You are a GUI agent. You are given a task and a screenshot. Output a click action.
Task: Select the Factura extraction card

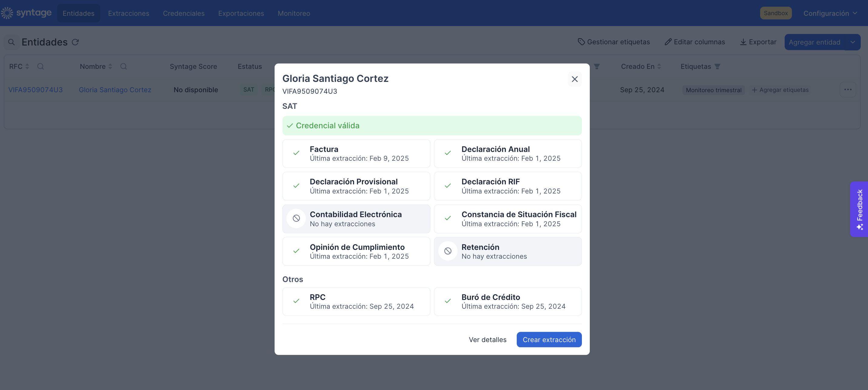356,153
